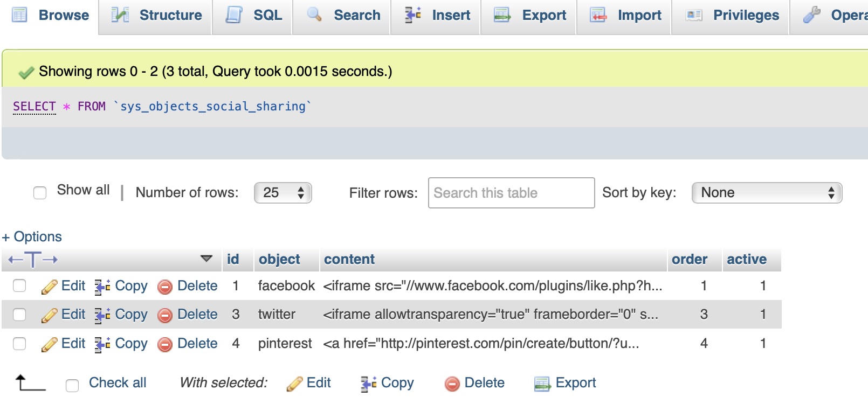
Task: Click the red Delete icon in the pinterest row
Action: [x=165, y=344]
